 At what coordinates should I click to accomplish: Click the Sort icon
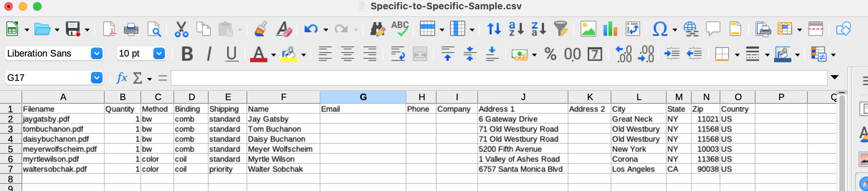point(494,29)
